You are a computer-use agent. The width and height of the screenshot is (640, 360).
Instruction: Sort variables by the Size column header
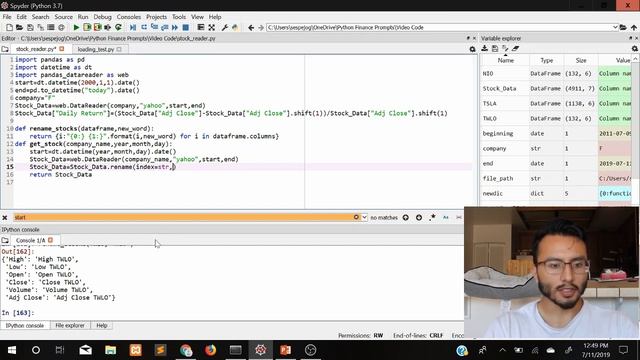pyautogui.click(x=581, y=60)
